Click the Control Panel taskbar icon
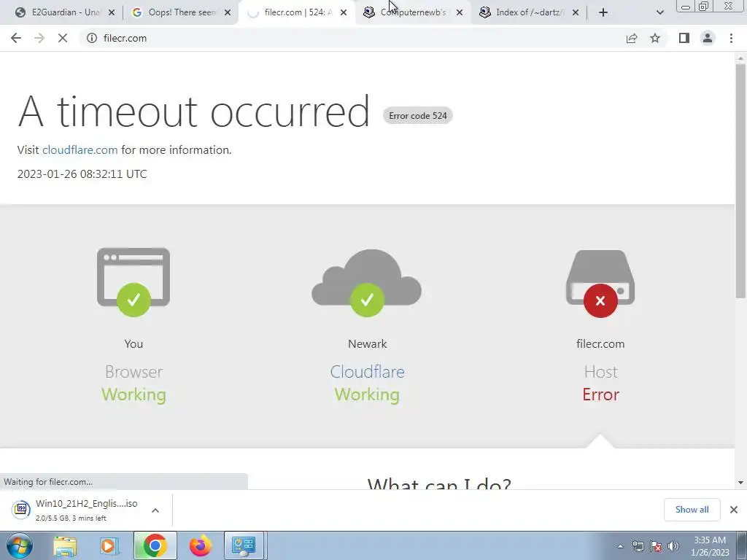Viewport: 747px width, 560px height. [244, 545]
